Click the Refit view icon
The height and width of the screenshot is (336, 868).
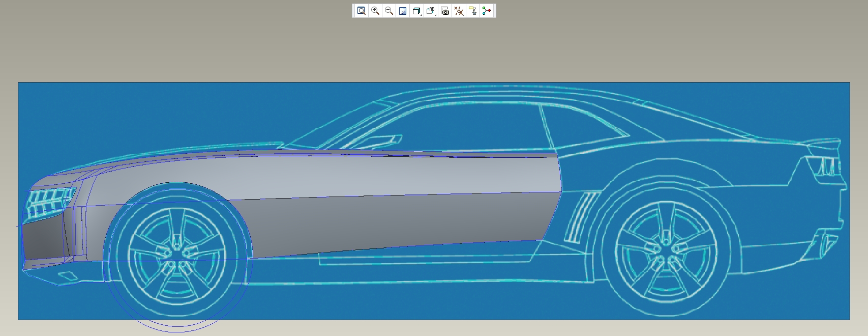tap(361, 11)
